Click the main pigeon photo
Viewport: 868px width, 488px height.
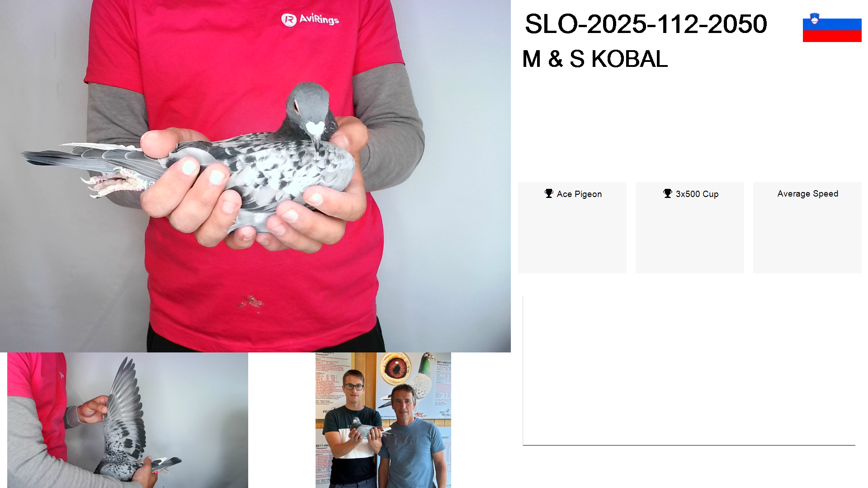pos(255,176)
